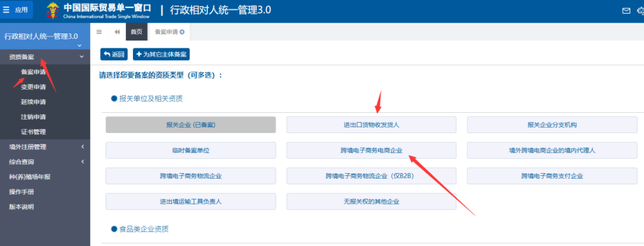This screenshot has height=246, width=644.
Task: Open the mail envelope icon
Action: tap(626, 11)
